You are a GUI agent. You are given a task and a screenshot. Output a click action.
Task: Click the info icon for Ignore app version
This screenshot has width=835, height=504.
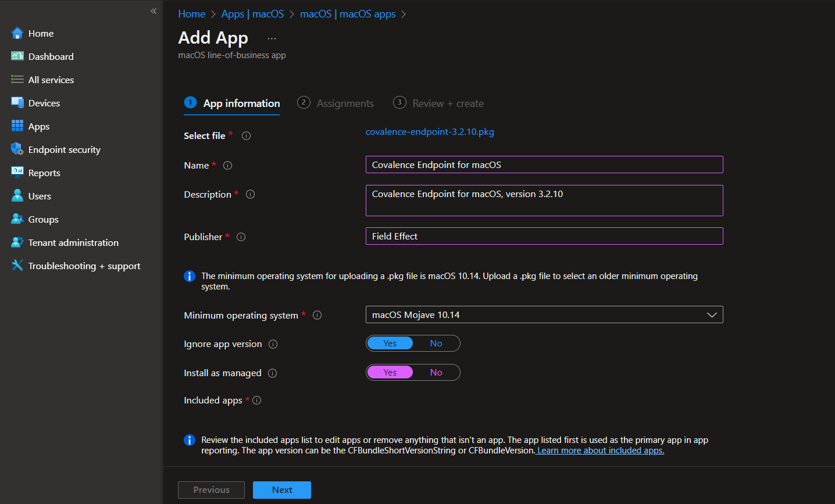pos(273,344)
